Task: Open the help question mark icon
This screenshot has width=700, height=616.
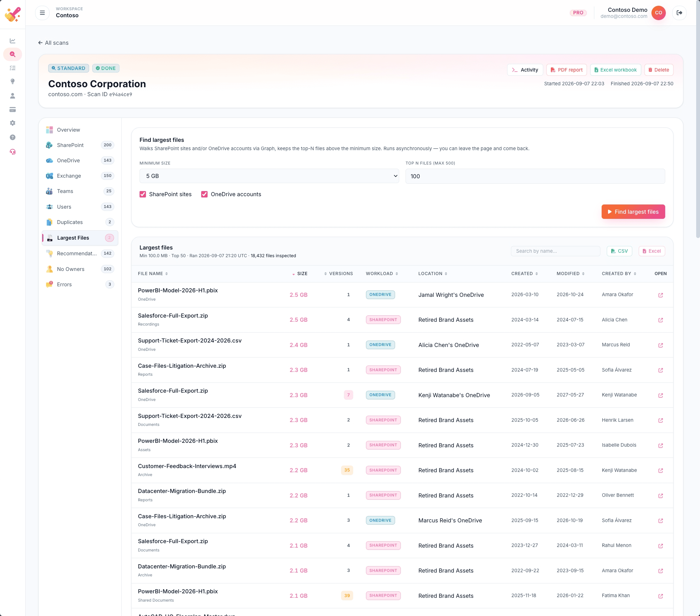Action: tap(13, 137)
